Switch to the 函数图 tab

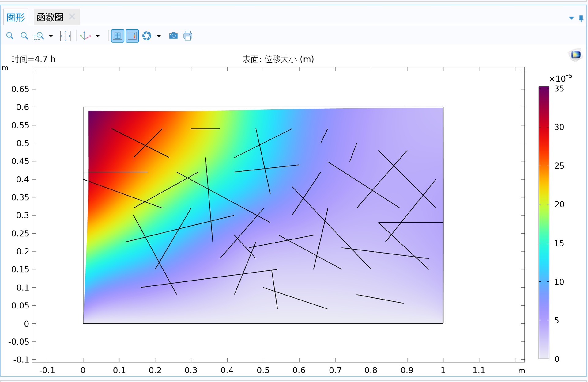pyautogui.click(x=50, y=17)
